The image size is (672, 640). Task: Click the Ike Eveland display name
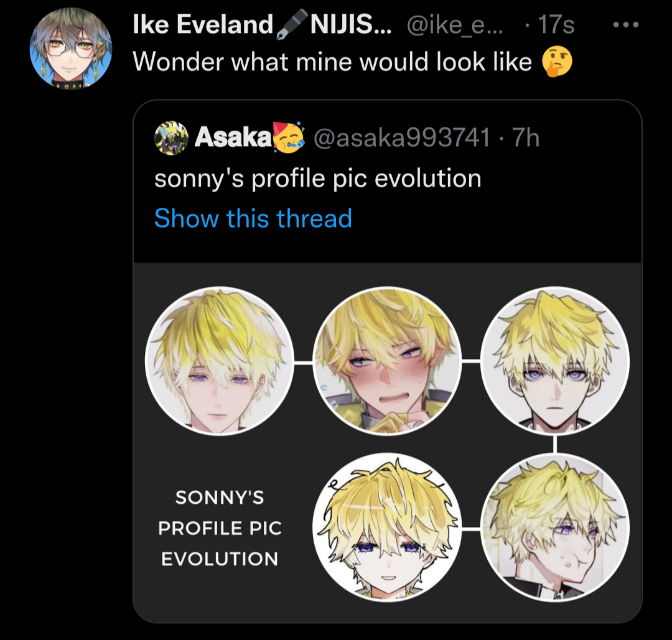click(203, 26)
